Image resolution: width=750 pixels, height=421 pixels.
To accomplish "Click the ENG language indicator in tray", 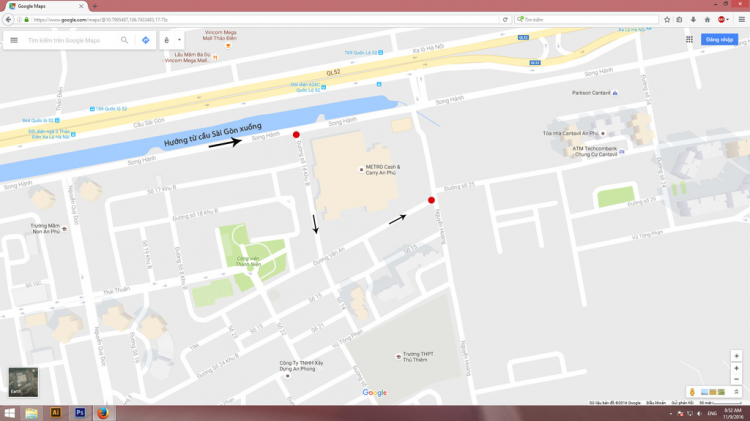I will coord(712,413).
